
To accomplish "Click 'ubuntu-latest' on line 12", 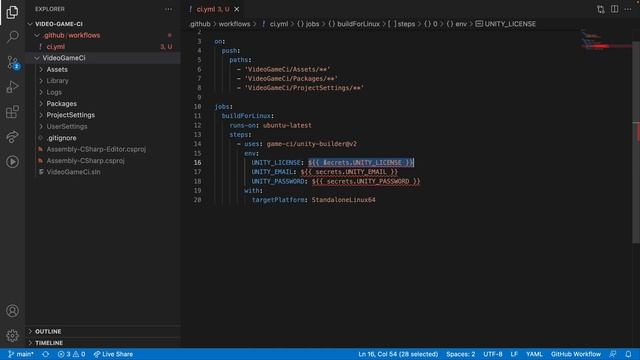I will coord(287,125).
